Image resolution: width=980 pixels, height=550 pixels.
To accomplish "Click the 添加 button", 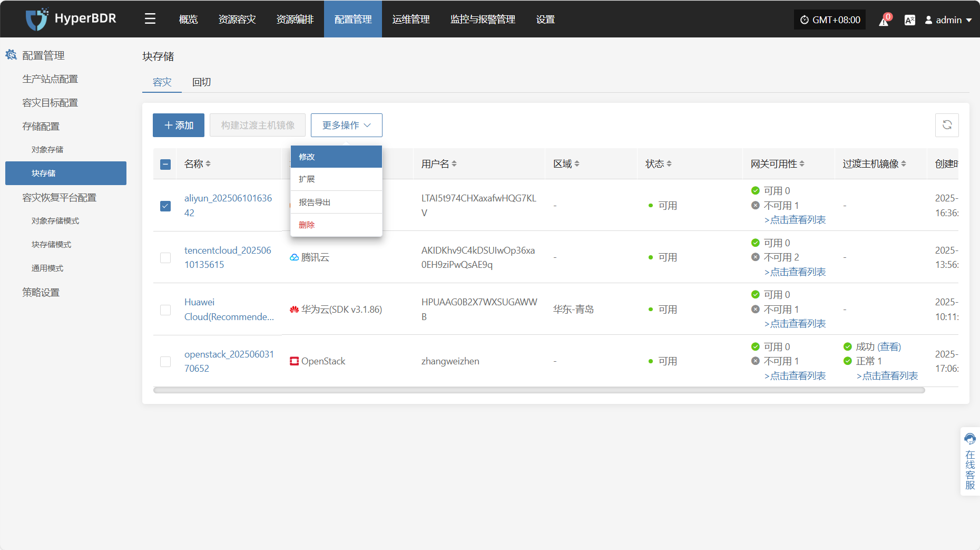I will pyautogui.click(x=179, y=125).
